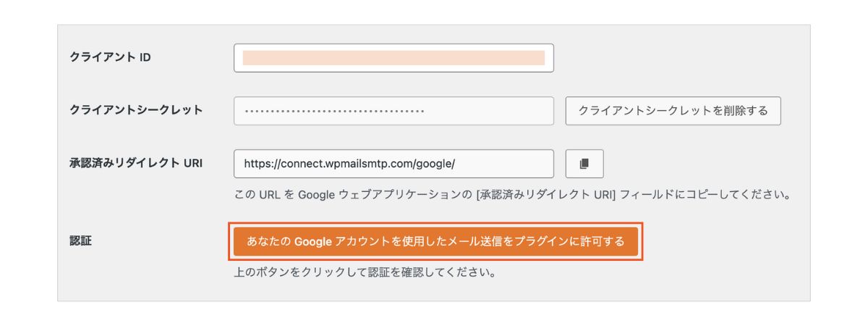The height and width of the screenshot is (326, 868).
Task: Click the クライアント ID input field
Action: [x=393, y=58]
